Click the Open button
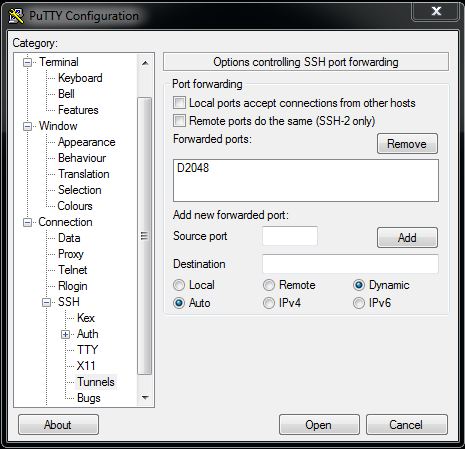This screenshot has height=449, width=465. point(319,425)
